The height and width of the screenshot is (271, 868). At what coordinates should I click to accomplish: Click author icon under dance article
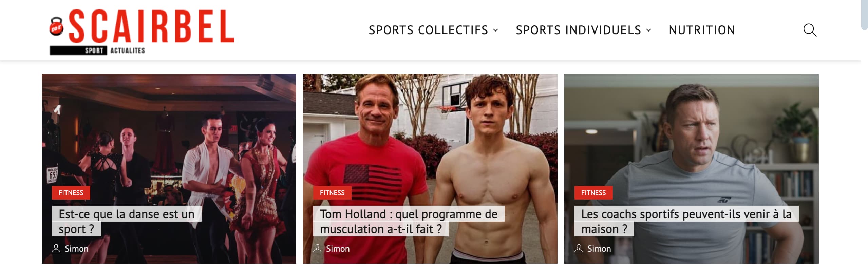56,248
